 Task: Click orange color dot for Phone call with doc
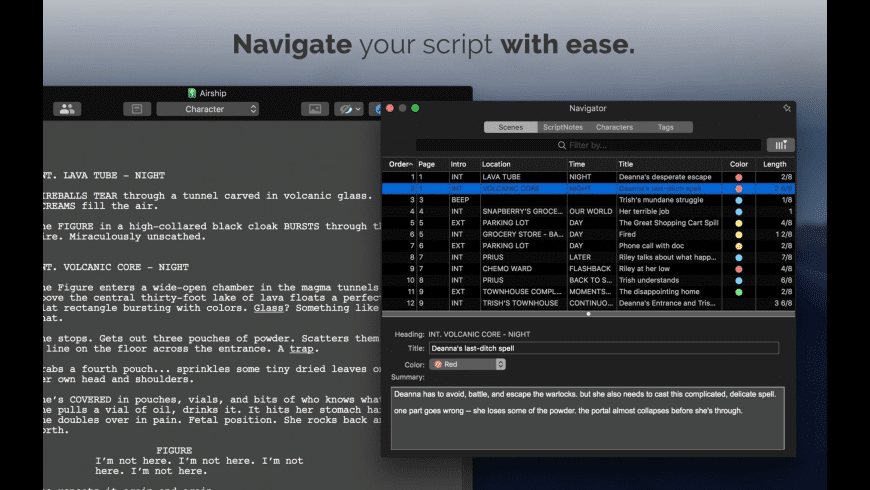point(739,246)
